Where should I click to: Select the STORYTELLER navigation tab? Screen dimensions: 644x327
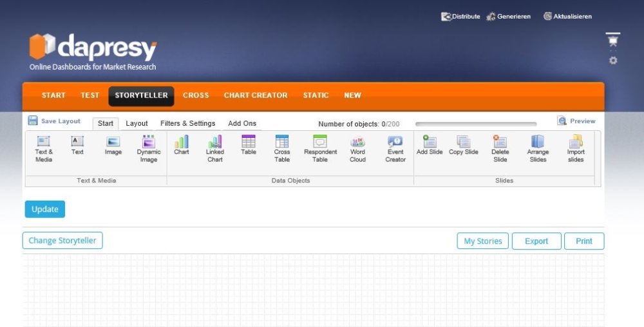(x=141, y=96)
